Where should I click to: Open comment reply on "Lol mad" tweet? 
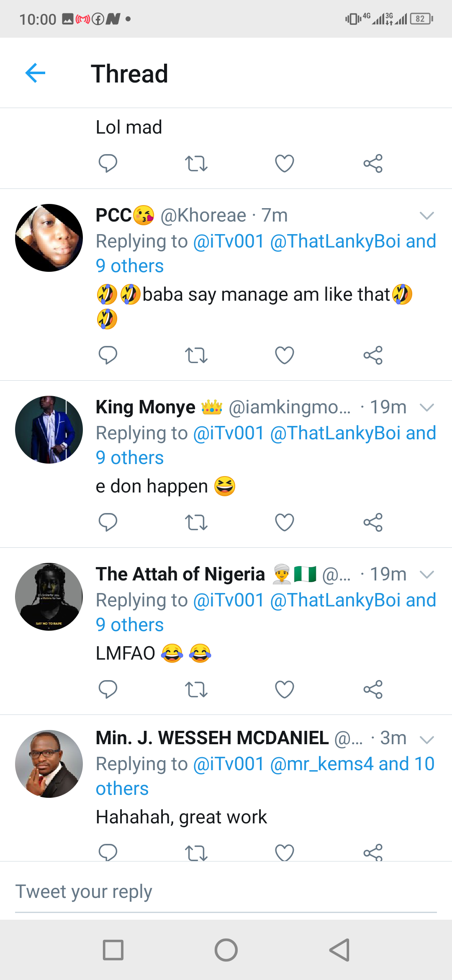point(108,163)
